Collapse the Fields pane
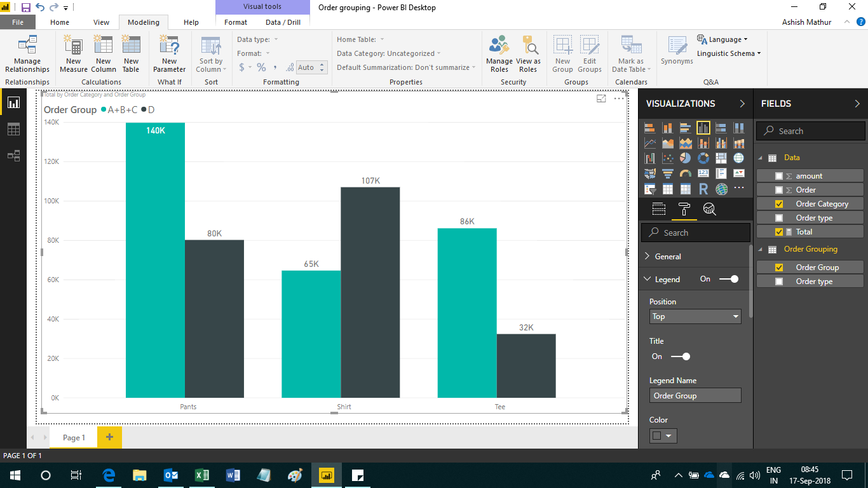This screenshot has width=868, height=488. pyautogui.click(x=857, y=104)
